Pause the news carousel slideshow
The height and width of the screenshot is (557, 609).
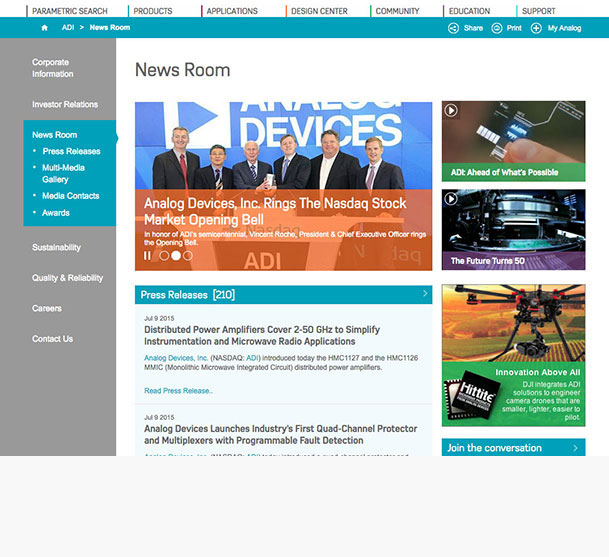tap(148, 256)
